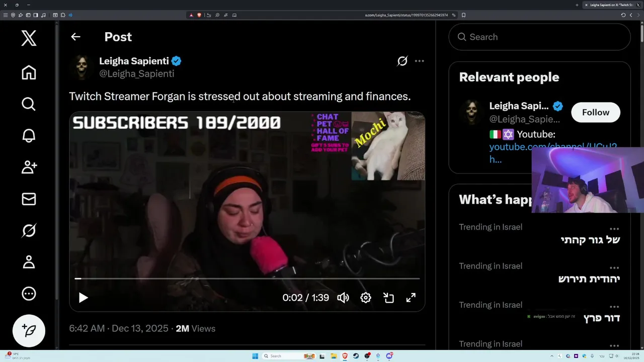644x362 pixels.
Task: Open the youtube.com channel link
Action: (x=553, y=153)
